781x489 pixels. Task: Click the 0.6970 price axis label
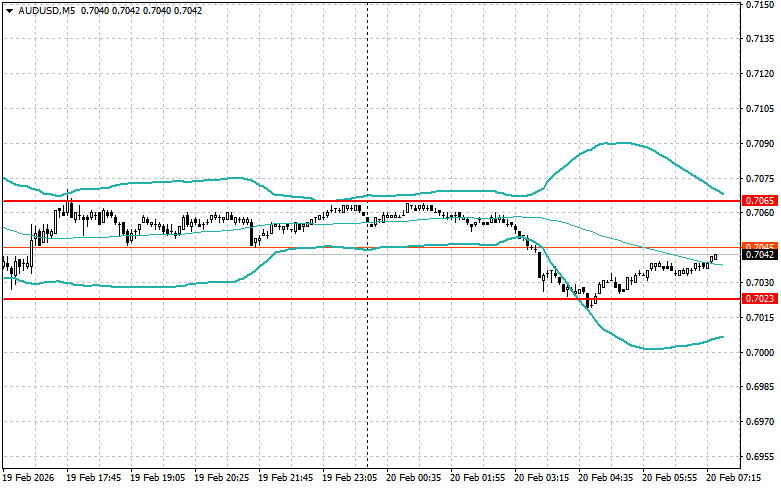760,421
